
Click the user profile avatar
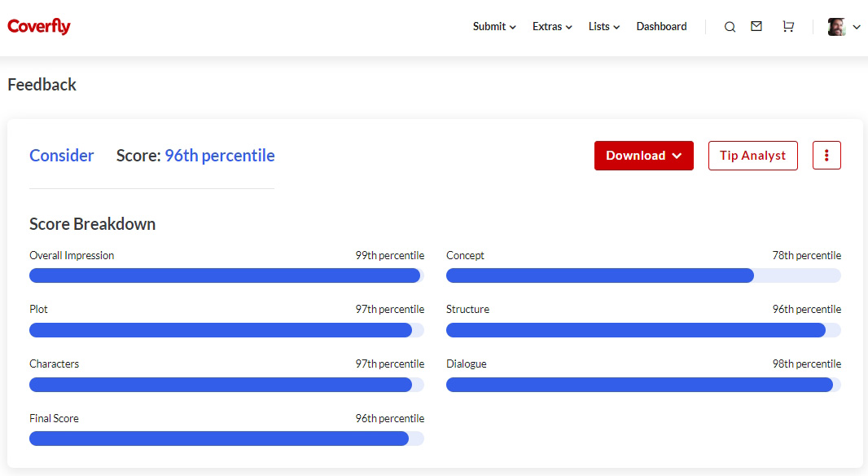[x=836, y=27]
